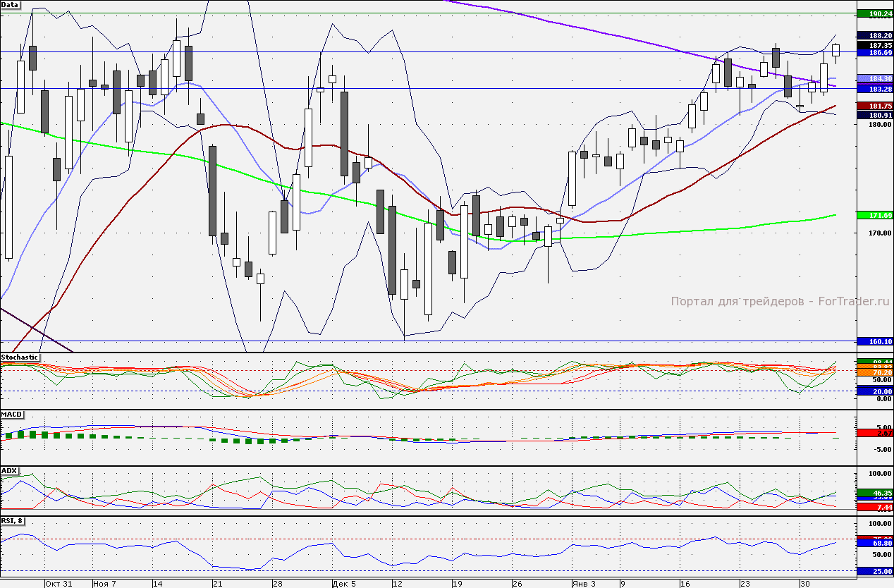
Task: Select the '19' date axis label
Action: [x=457, y=584]
